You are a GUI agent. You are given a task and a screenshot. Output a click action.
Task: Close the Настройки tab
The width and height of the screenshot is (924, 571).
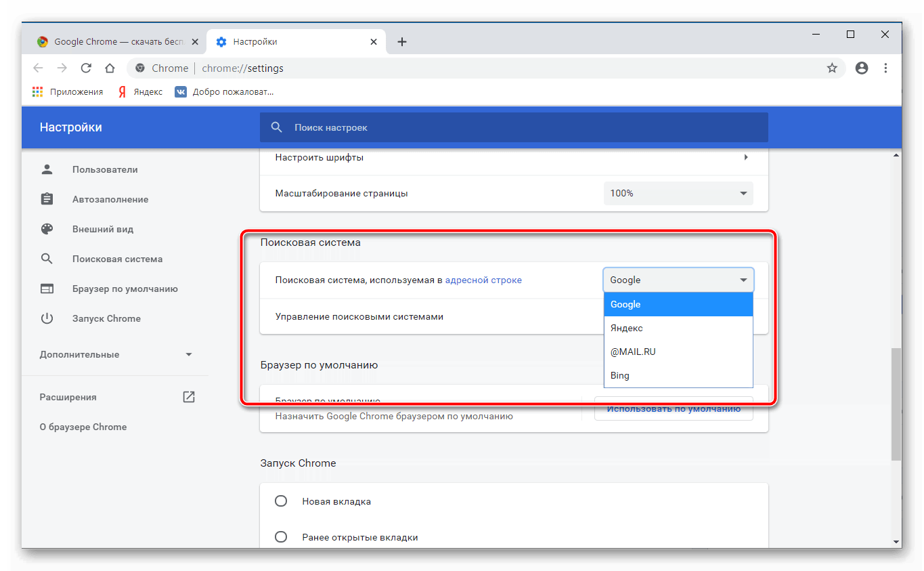374,42
